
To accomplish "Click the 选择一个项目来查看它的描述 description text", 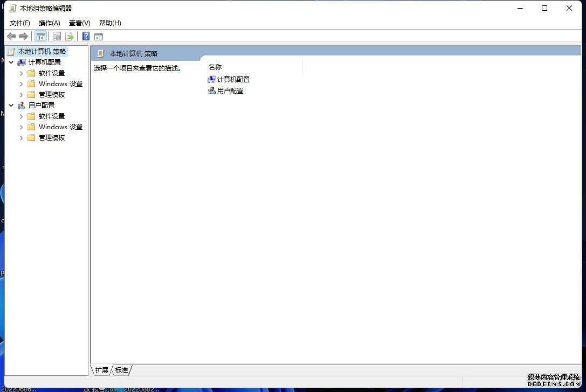I will click(x=137, y=68).
